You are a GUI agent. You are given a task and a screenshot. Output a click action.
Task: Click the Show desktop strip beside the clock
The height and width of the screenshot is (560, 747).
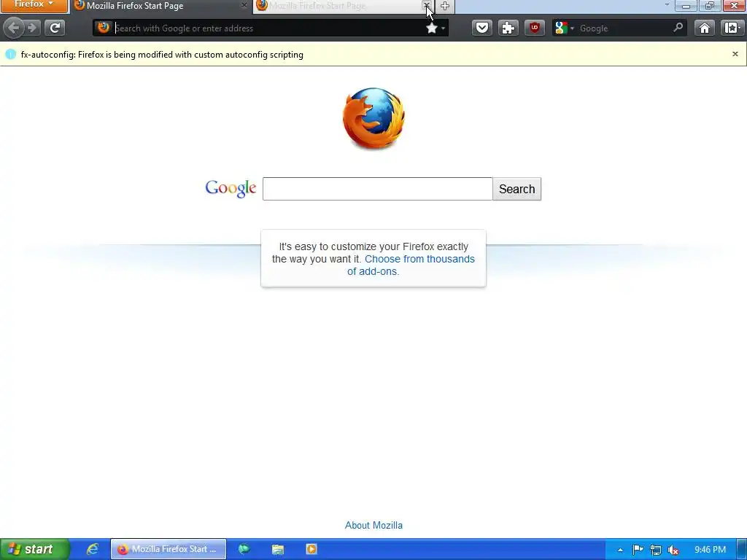742,550
